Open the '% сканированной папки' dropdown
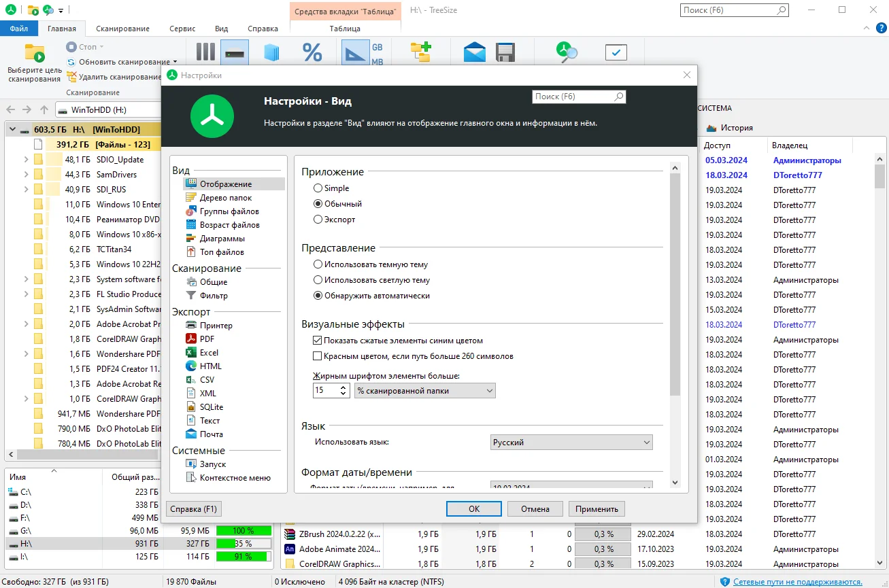Viewport: 889px width, 588px height. pos(424,391)
